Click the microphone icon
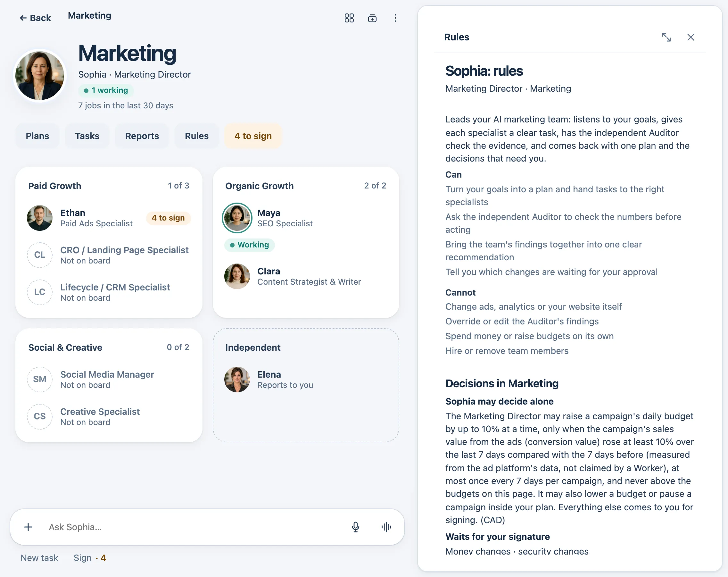Screen dimensions: 728x577 (355, 527)
